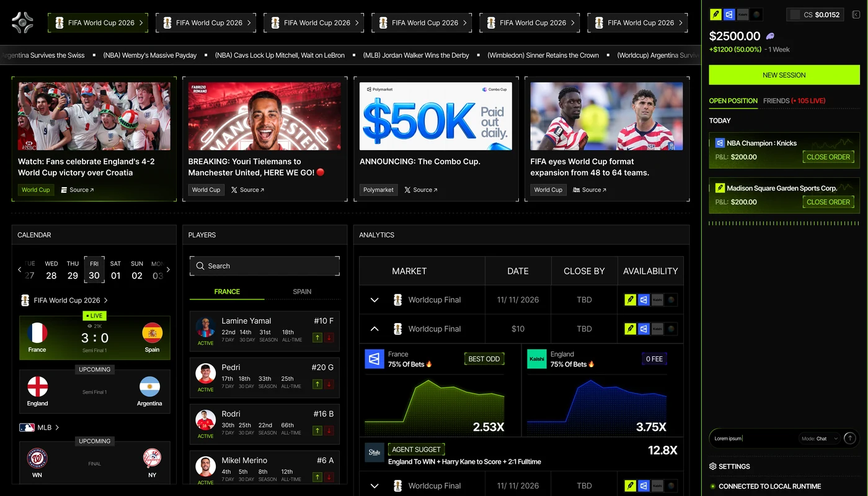868x496 pixels.
Task: Click the red down arrow for Mikel Merino
Action: tap(329, 477)
